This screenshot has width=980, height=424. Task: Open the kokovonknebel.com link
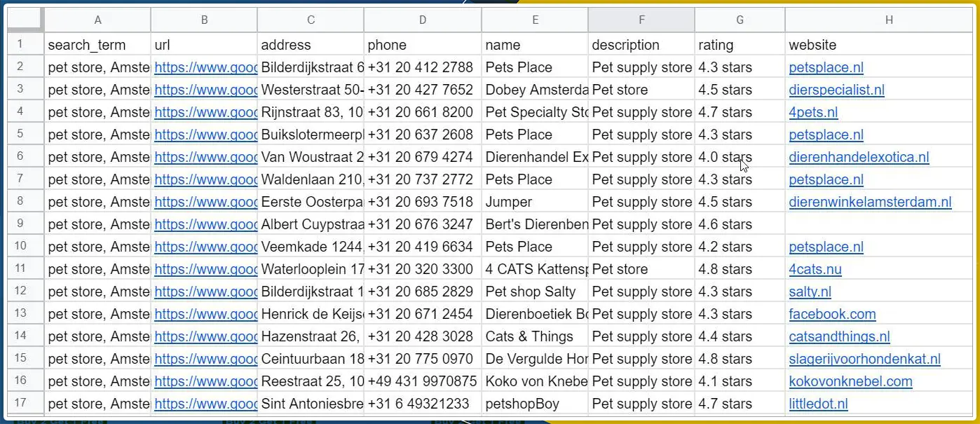[x=850, y=381]
